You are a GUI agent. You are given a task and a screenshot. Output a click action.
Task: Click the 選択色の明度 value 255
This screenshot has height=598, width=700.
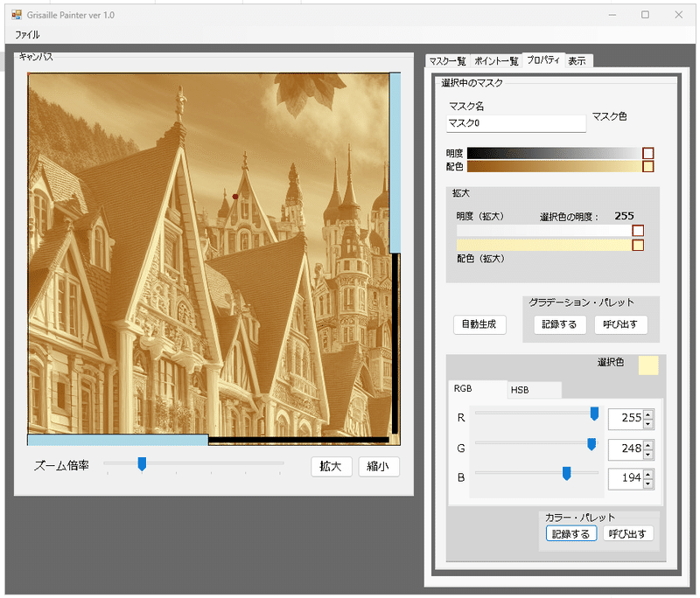click(x=624, y=216)
